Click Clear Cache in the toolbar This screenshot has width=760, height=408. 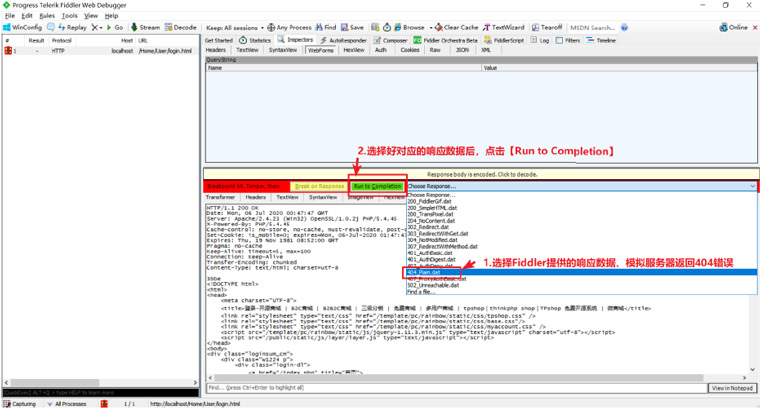point(457,28)
